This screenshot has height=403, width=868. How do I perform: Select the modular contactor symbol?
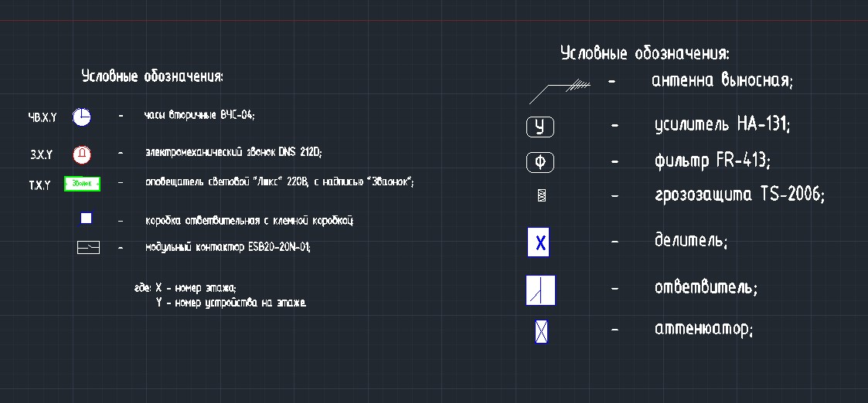pos(88,247)
